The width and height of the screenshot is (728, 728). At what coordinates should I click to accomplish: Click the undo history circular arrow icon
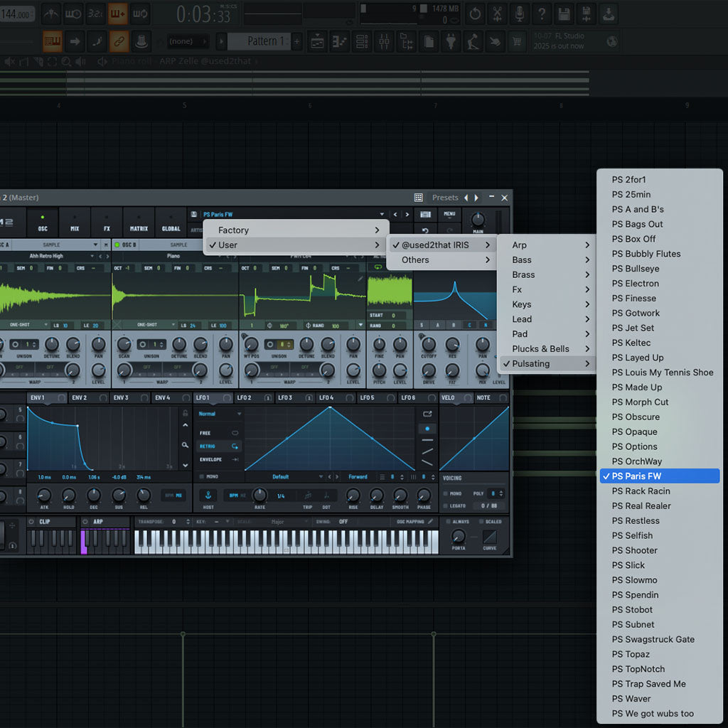click(x=474, y=14)
